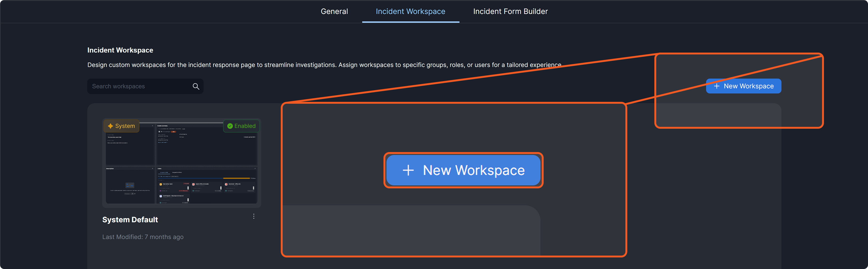Viewport: 868px width, 269px height.
Task: Click the green checkmark icon on the Enabled badge
Action: point(230,126)
